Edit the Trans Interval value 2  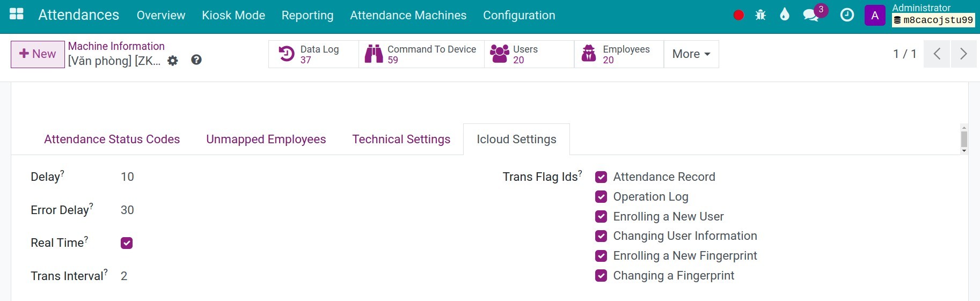(x=124, y=276)
